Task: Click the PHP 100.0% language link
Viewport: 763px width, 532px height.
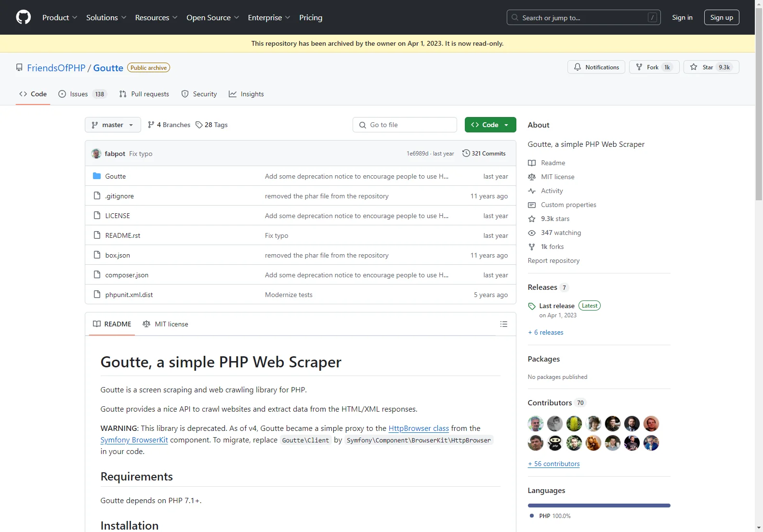Action: coord(550,516)
